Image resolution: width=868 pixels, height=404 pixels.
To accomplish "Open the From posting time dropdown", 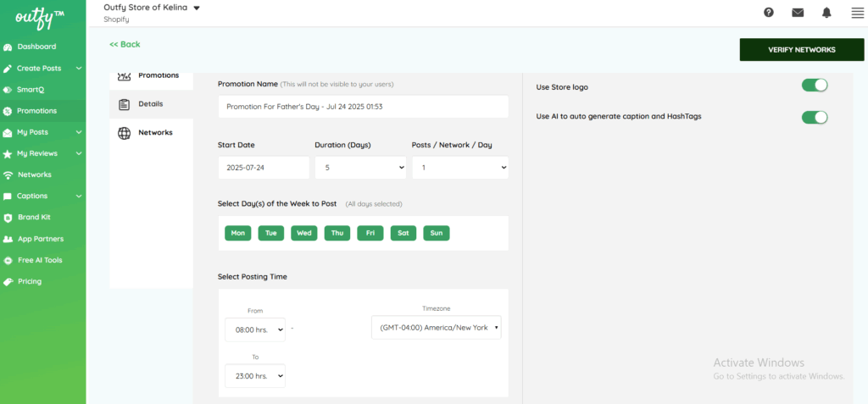I will [254, 330].
